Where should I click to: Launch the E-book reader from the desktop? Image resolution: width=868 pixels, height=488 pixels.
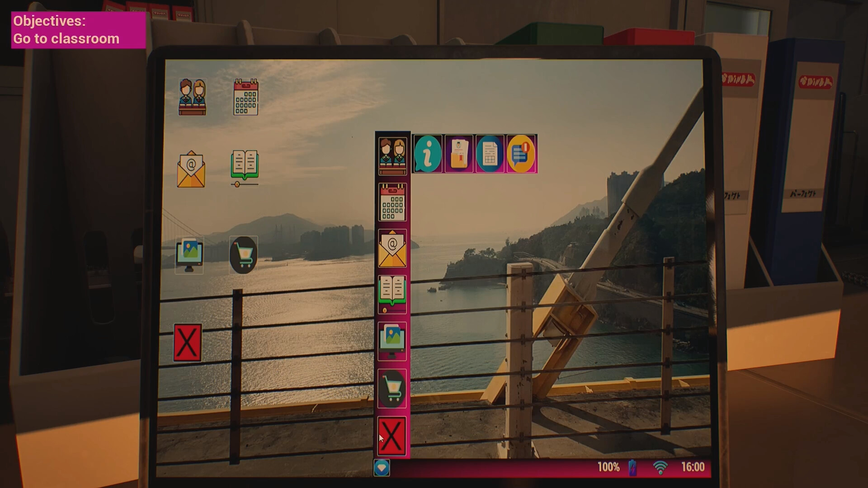pyautogui.click(x=245, y=168)
